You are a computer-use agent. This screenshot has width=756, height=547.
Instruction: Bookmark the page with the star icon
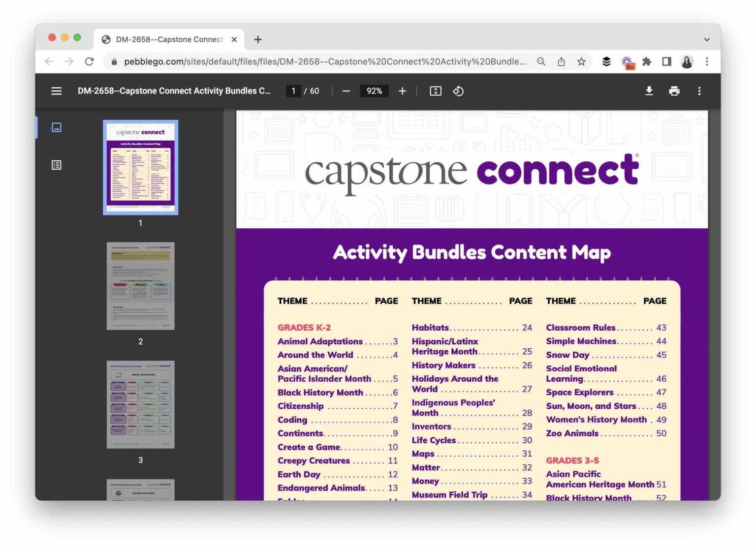click(581, 61)
